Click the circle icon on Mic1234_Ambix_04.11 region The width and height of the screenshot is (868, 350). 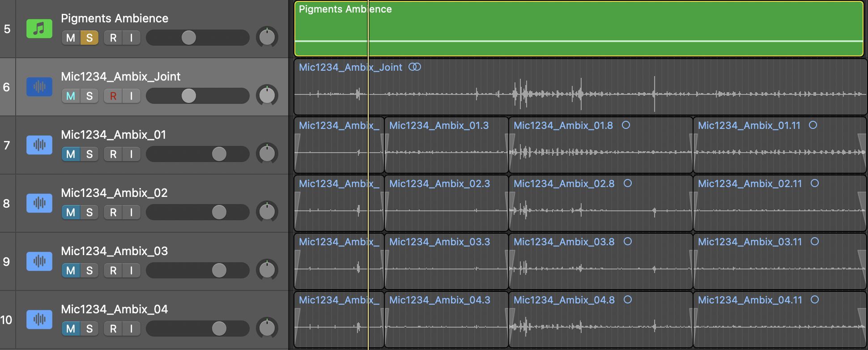click(x=815, y=300)
